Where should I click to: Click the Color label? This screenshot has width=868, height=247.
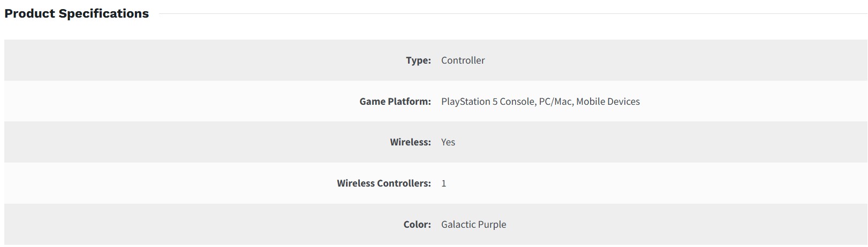[x=417, y=225]
